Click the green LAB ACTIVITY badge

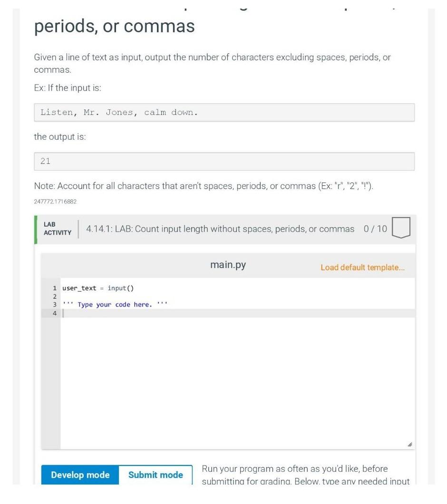(57, 228)
